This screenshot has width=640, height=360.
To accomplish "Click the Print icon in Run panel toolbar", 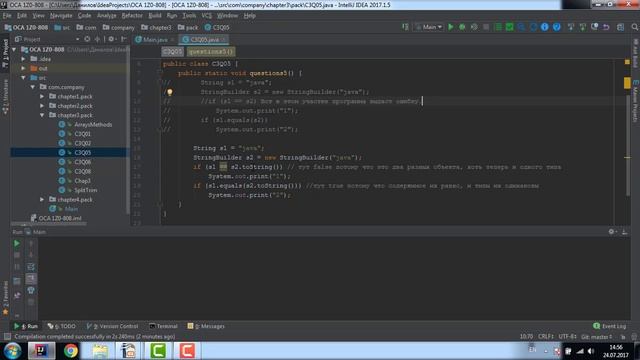I will [x=31, y=291].
